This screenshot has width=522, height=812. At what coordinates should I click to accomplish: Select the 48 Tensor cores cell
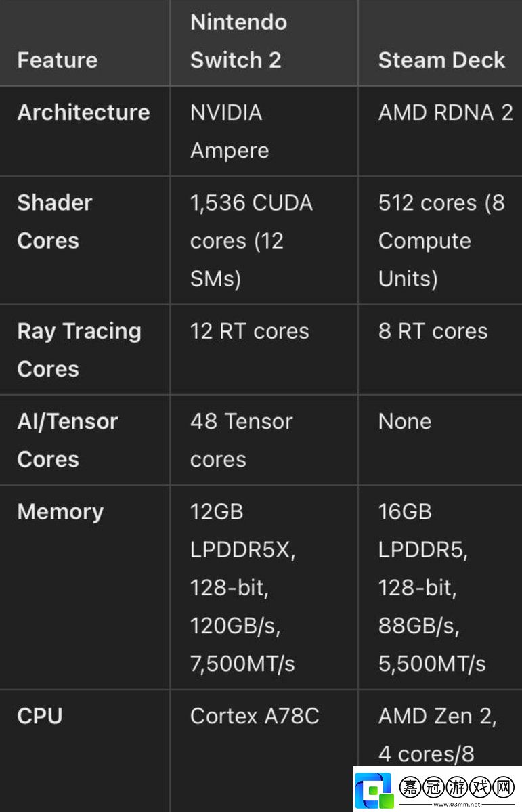pyautogui.click(x=241, y=440)
